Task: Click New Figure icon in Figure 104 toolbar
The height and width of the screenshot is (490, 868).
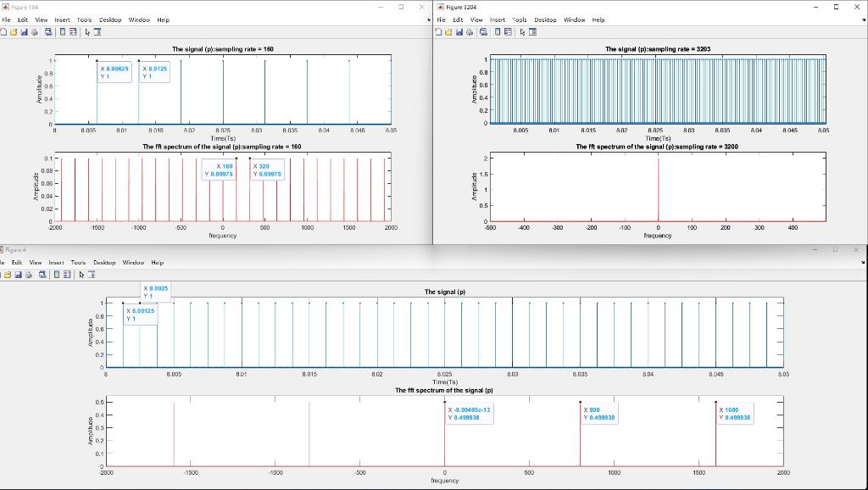Action: (3, 32)
